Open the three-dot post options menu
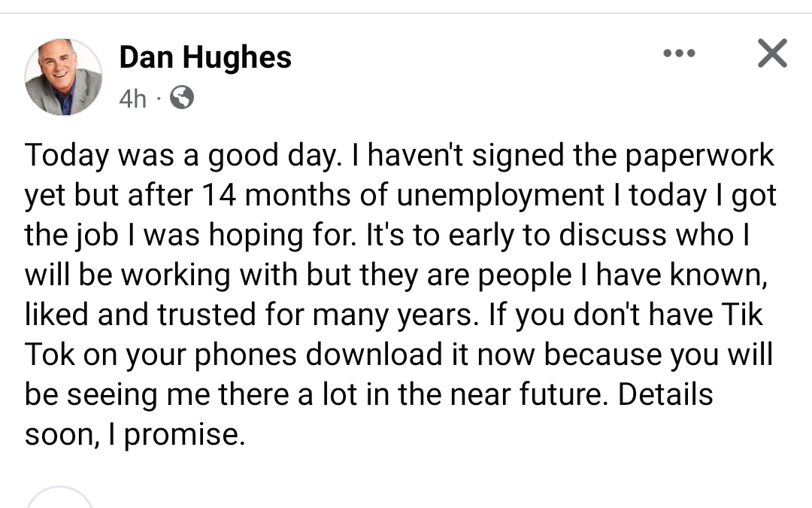Image resolution: width=812 pixels, height=508 pixels. coord(679,53)
